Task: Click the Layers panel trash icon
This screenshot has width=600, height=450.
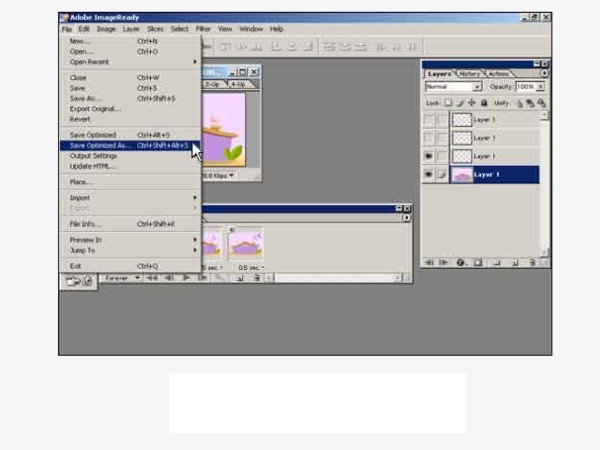Action: pos(532,263)
